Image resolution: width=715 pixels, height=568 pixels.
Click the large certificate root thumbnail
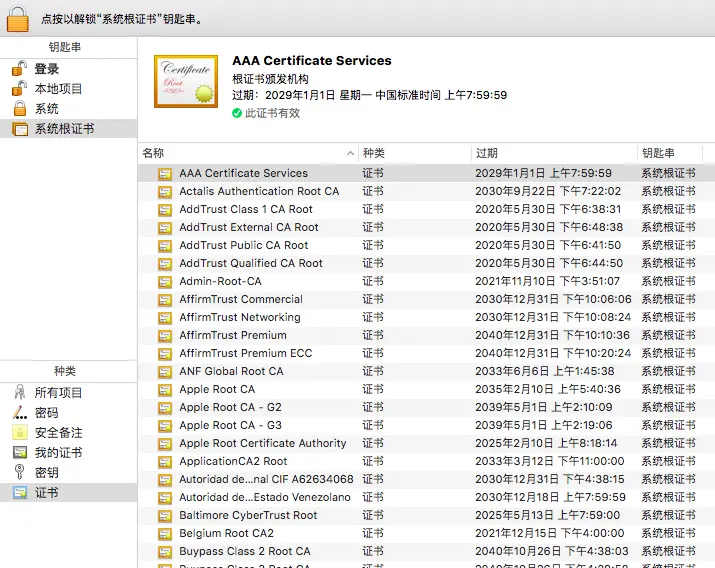click(186, 81)
